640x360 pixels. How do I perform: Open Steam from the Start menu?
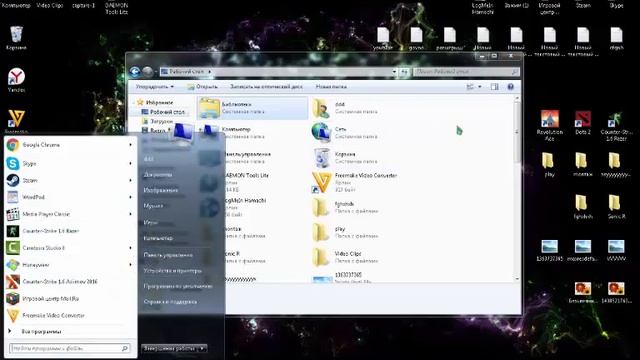[69, 180]
